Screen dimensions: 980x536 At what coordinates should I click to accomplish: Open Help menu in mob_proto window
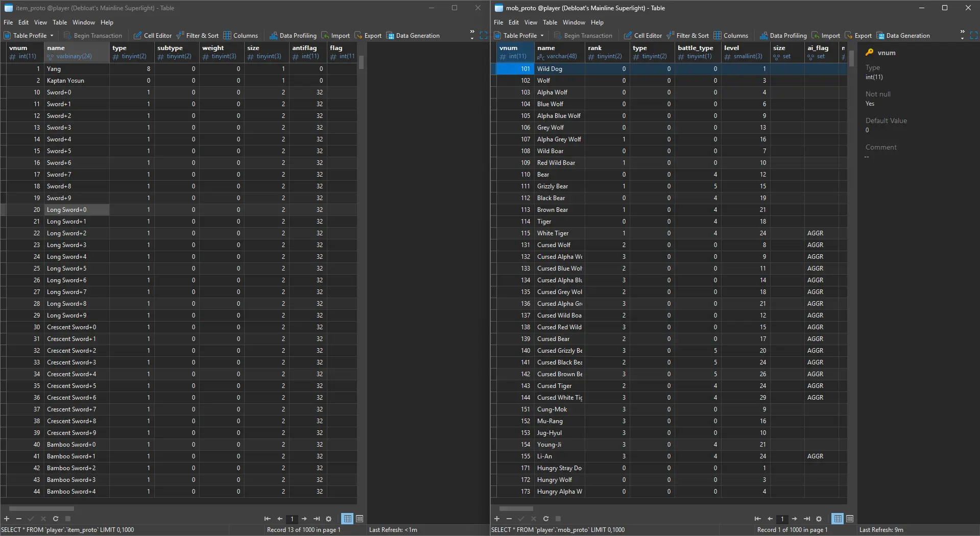point(597,22)
